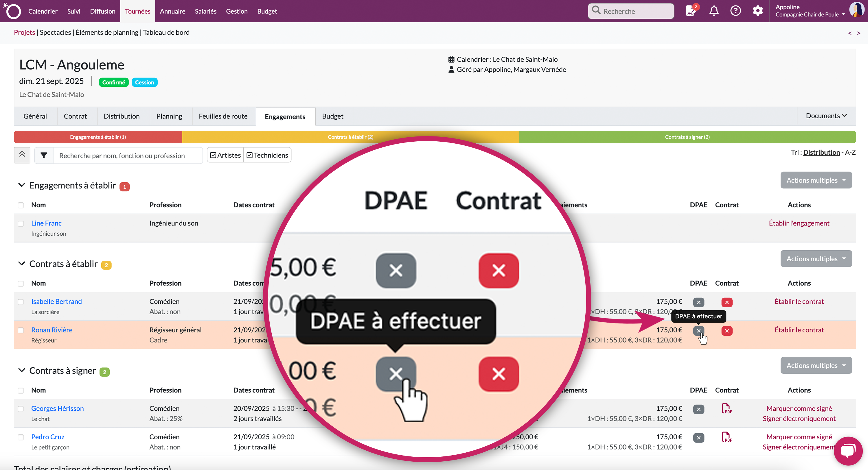868x470 pixels.
Task: Click the red contract icon for Ronan Rivière
Action: pos(727,331)
